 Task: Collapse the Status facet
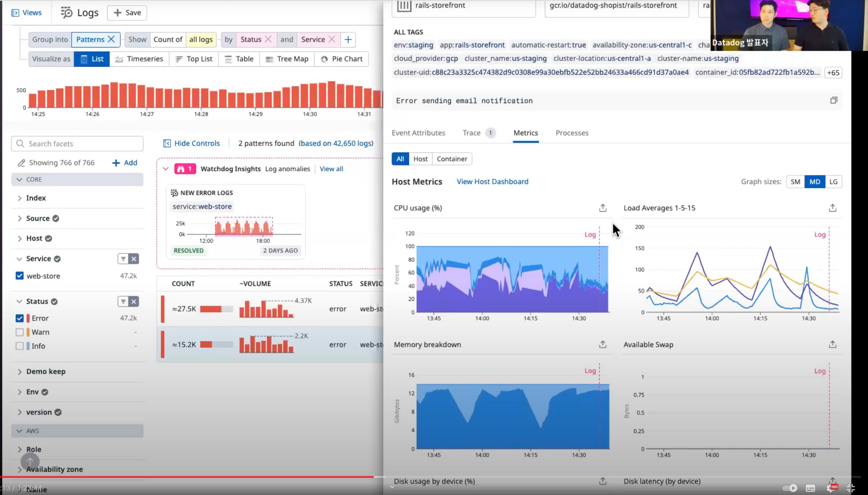[19, 302]
